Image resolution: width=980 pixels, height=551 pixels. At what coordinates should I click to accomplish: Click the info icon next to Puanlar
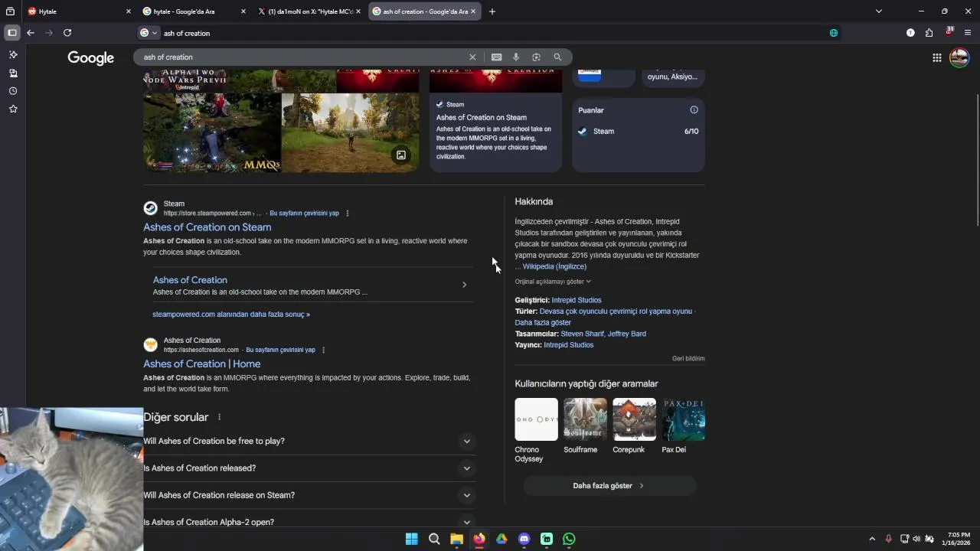click(694, 110)
